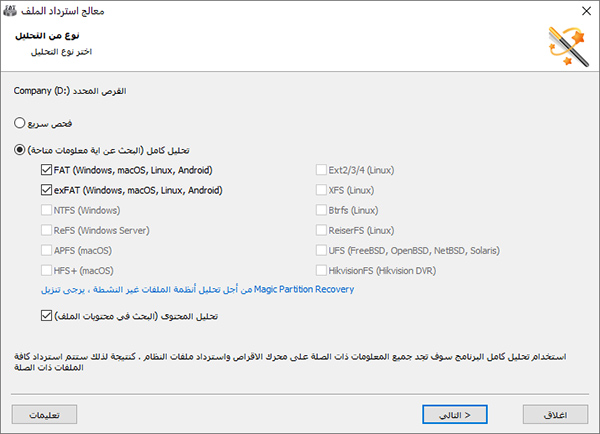Uncheck the content analysis checkbox

pyautogui.click(x=46, y=316)
